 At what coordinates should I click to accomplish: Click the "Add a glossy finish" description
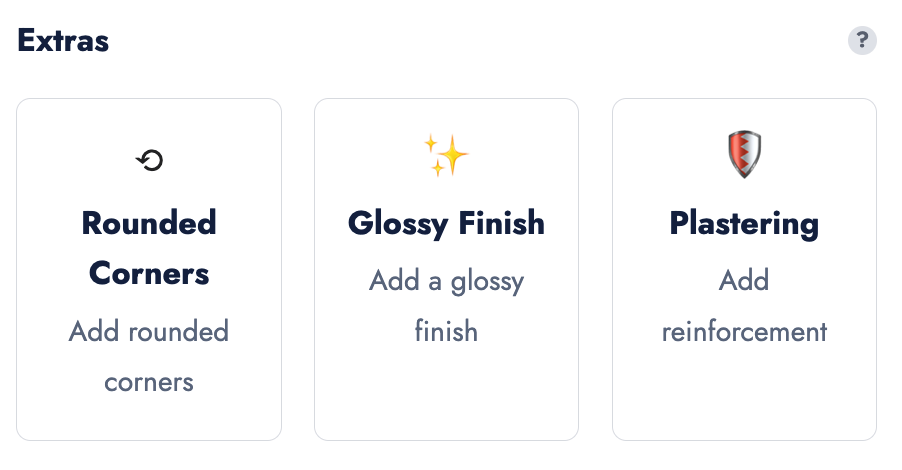(x=446, y=305)
